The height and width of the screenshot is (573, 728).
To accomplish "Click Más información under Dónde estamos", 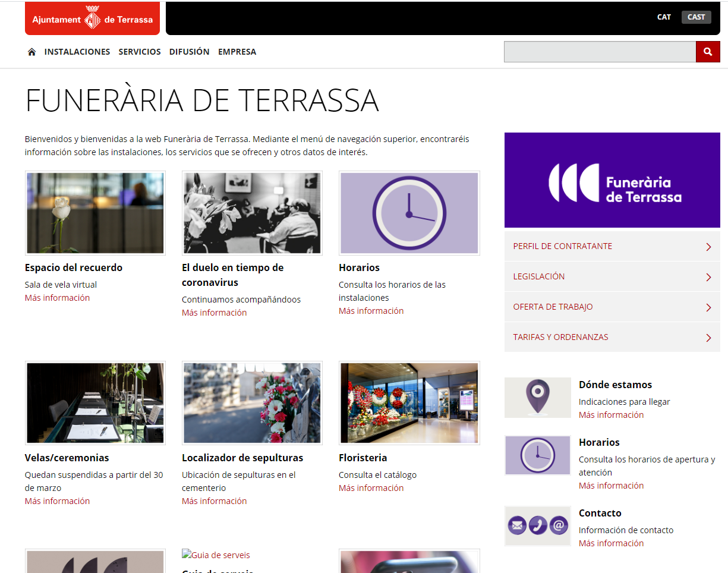I will 611,415.
